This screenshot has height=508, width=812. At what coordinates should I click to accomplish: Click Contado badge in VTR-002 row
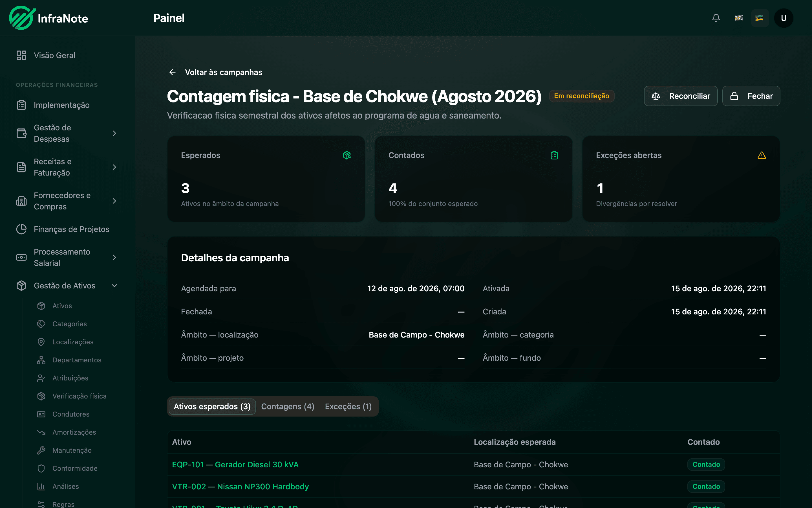click(706, 487)
